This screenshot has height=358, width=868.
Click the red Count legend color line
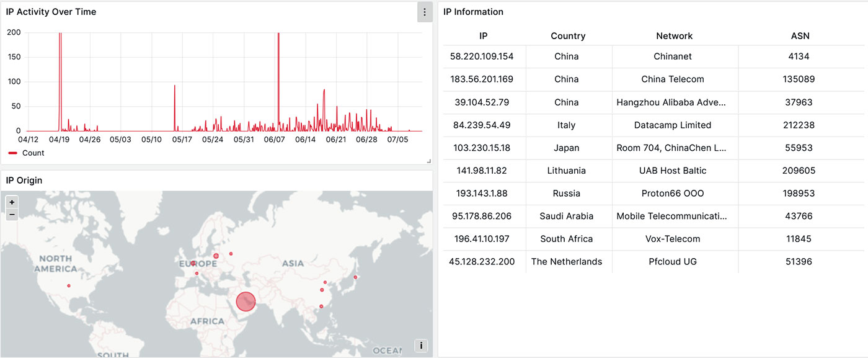12,153
